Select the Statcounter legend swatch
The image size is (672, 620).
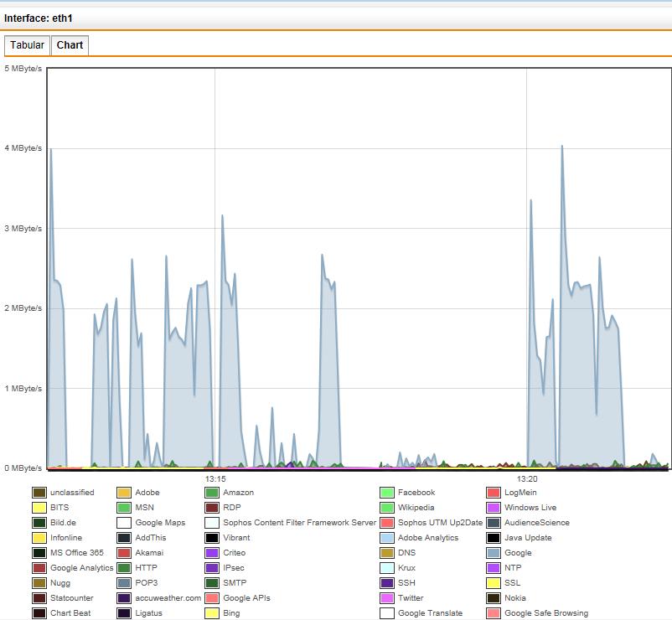[39, 598]
